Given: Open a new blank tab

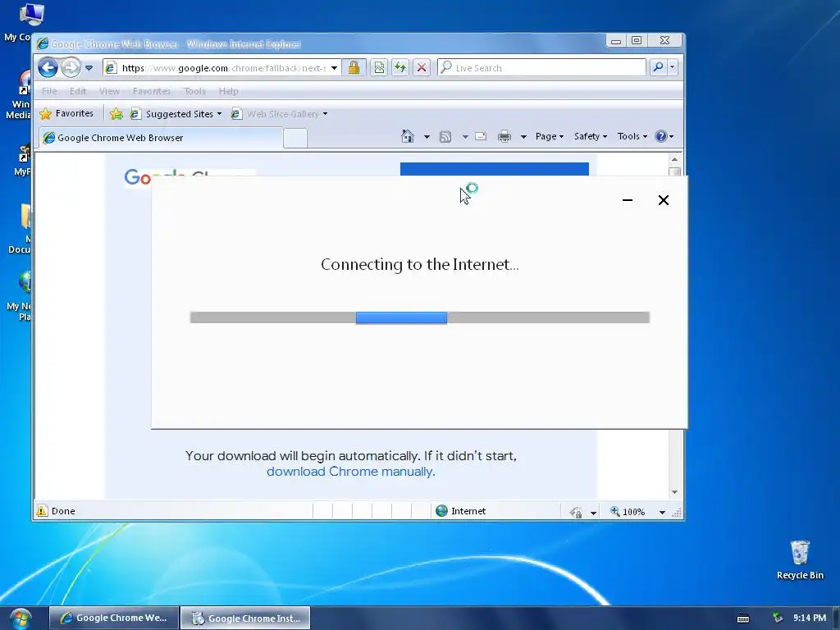Looking at the screenshot, I should [x=295, y=138].
